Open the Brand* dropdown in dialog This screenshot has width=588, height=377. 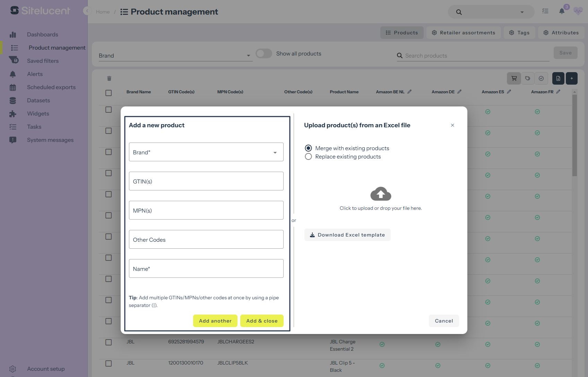click(x=206, y=152)
